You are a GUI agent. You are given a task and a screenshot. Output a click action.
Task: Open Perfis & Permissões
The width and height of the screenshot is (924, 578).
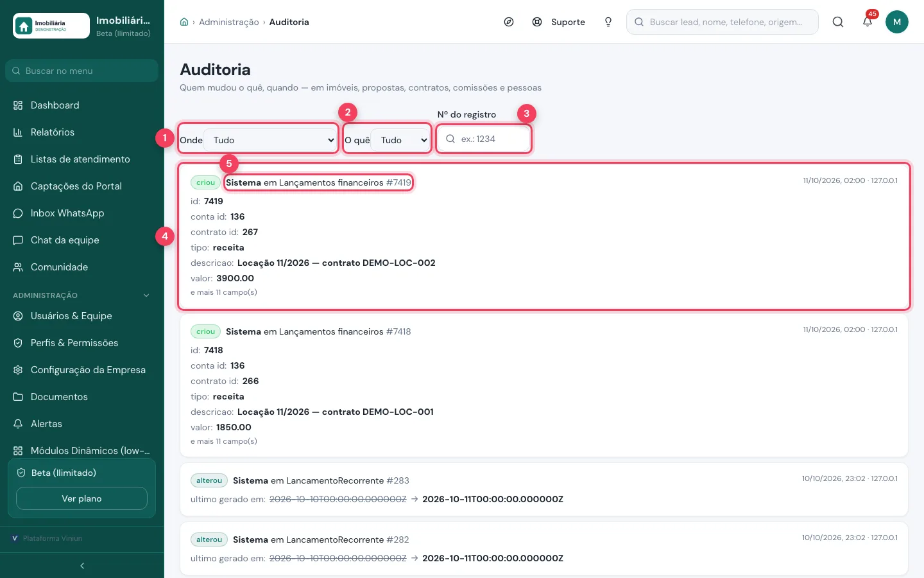(81, 343)
